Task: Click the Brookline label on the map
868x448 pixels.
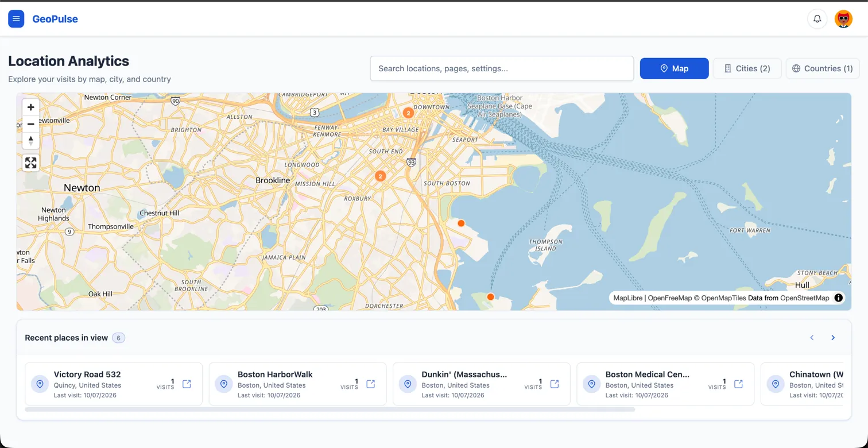Action: coord(273,180)
